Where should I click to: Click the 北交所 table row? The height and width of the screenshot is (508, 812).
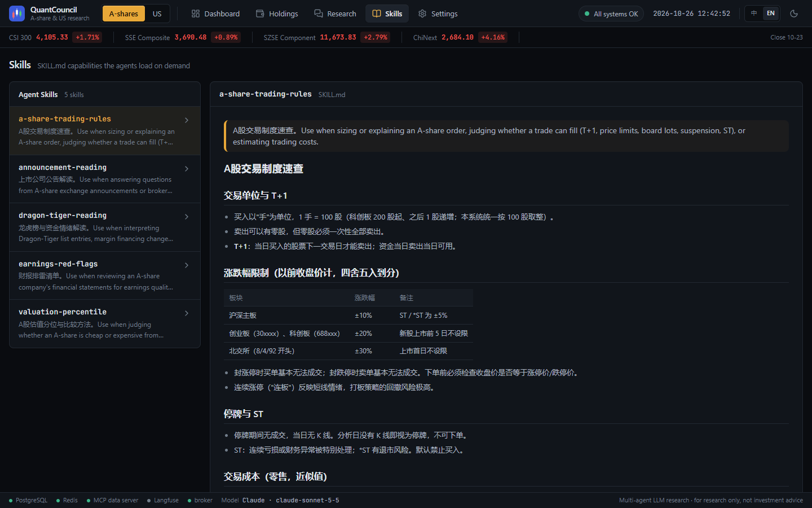tap(348, 351)
